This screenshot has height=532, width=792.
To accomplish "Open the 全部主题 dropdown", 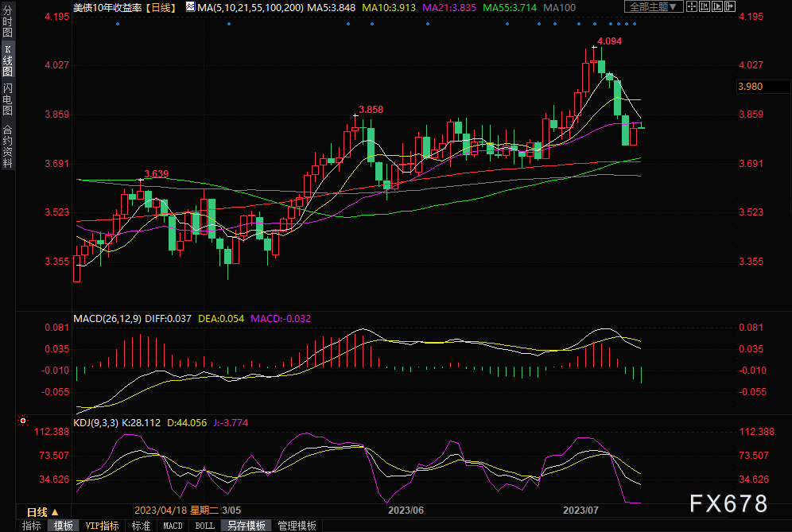I will pos(654,6).
